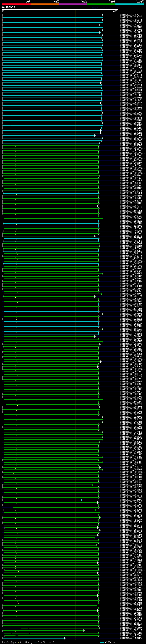Select hit label UniRef100_P02362
Image resolution: width=146 pixels, height=644 pixels.
[x=131, y=178]
